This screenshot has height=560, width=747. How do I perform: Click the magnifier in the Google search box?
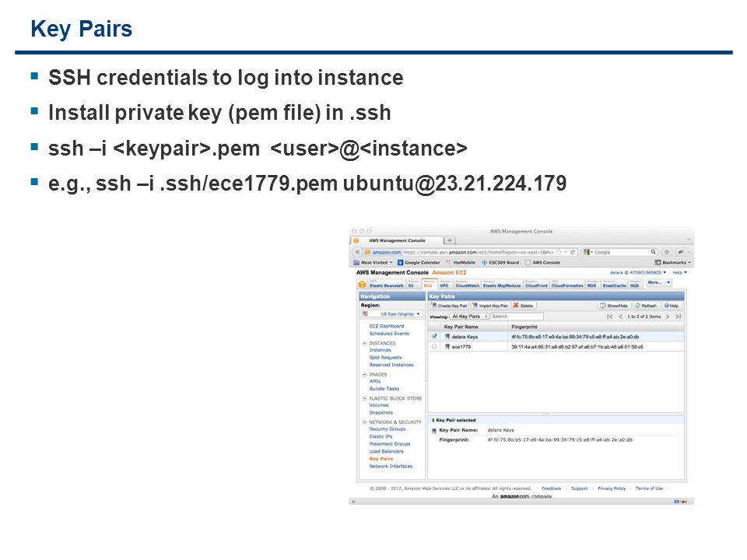click(x=653, y=252)
